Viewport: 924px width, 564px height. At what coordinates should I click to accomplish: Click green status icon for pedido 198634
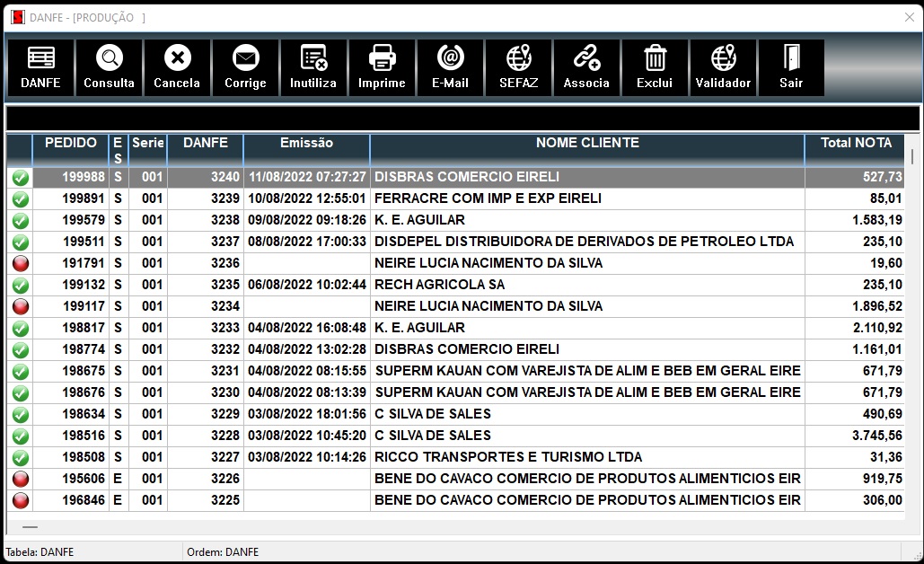(21, 414)
